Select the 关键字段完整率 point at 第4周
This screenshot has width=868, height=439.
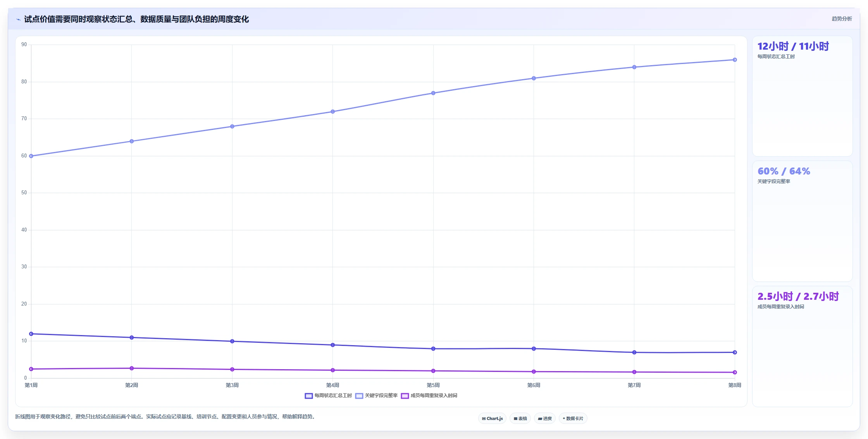click(x=333, y=112)
